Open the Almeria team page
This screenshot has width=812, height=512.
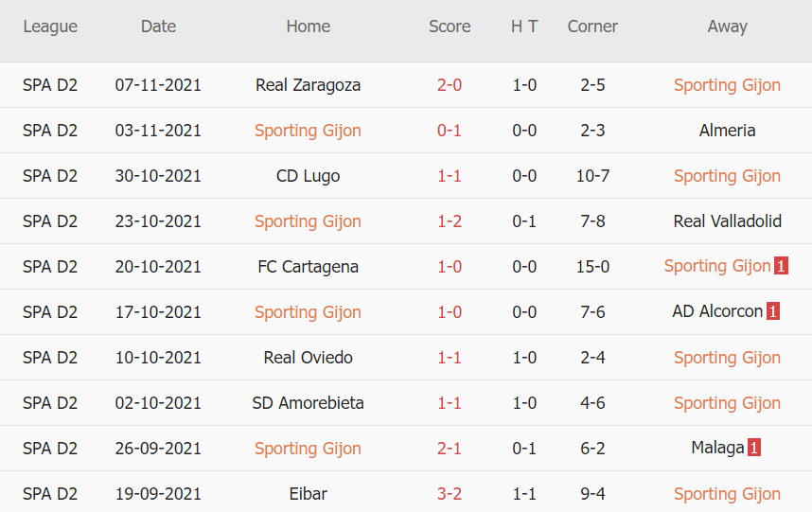point(727,131)
